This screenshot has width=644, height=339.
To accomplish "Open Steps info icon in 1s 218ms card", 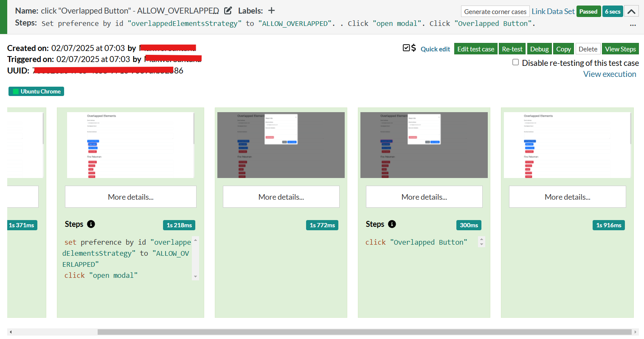I will (91, 224).
